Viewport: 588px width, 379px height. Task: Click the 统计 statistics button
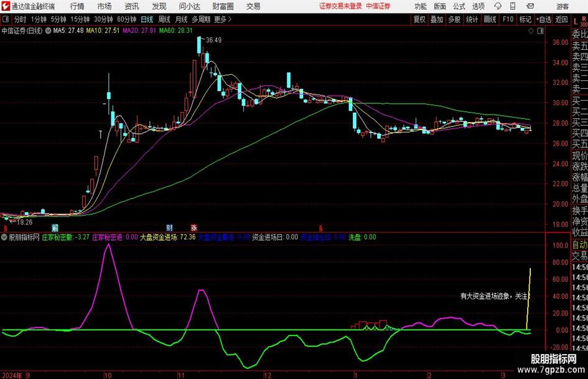tap(472, 19)
